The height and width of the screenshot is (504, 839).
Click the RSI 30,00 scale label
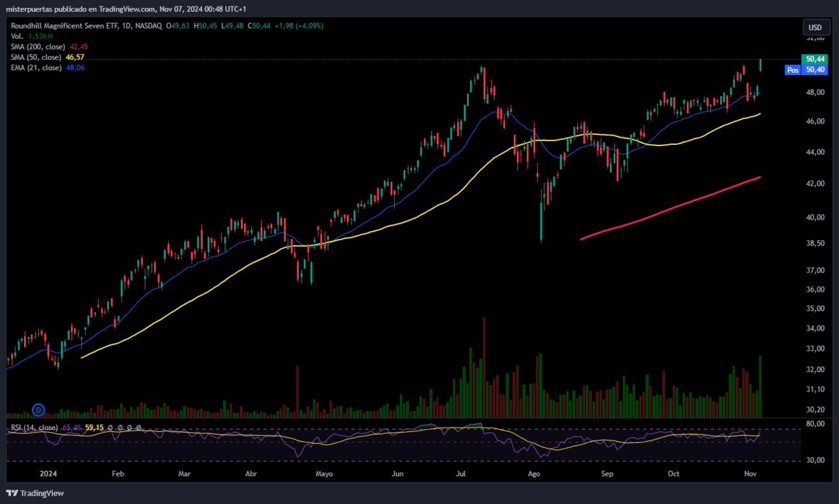pyautogui.click(x=815, y=460)
